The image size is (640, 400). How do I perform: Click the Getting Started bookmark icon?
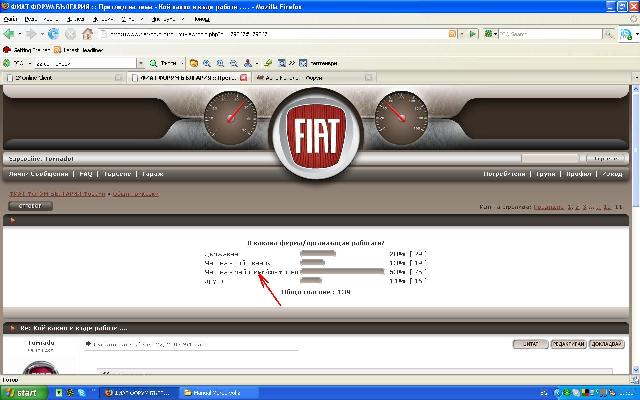8,48
